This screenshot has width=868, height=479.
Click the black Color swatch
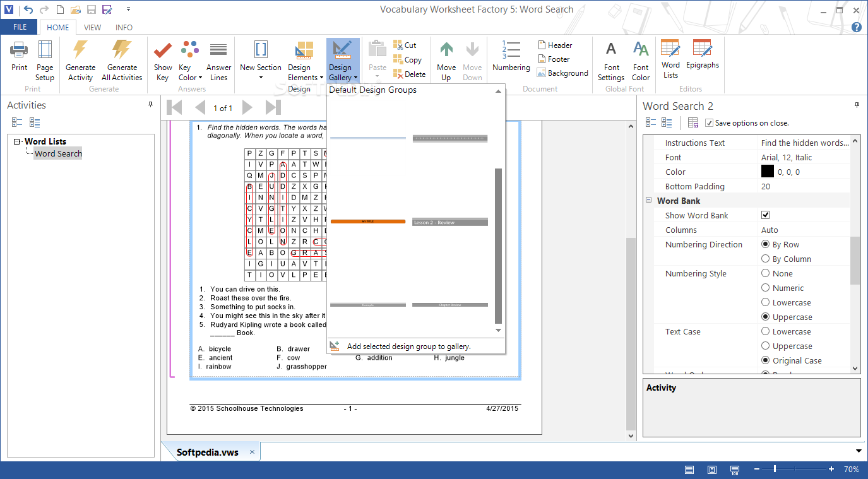(768, 172)
